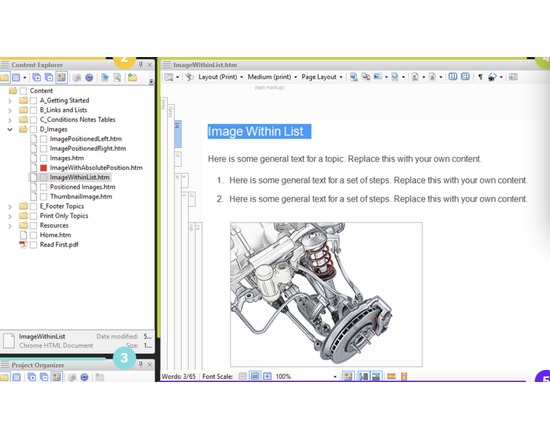Click the second show-spans structure bar icon
Screen dimensions: 550x440
pos(465,77)
